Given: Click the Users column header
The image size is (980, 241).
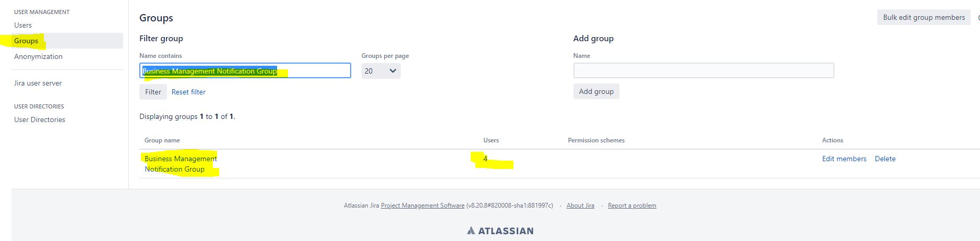Looking at the screenshot, I should pos(491,140).
